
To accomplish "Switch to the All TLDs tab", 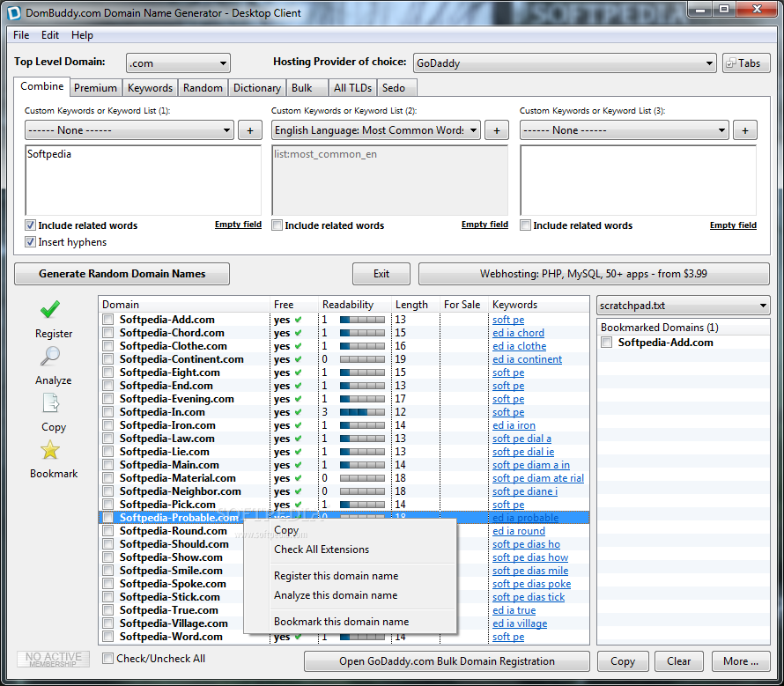I will (352, 88).
